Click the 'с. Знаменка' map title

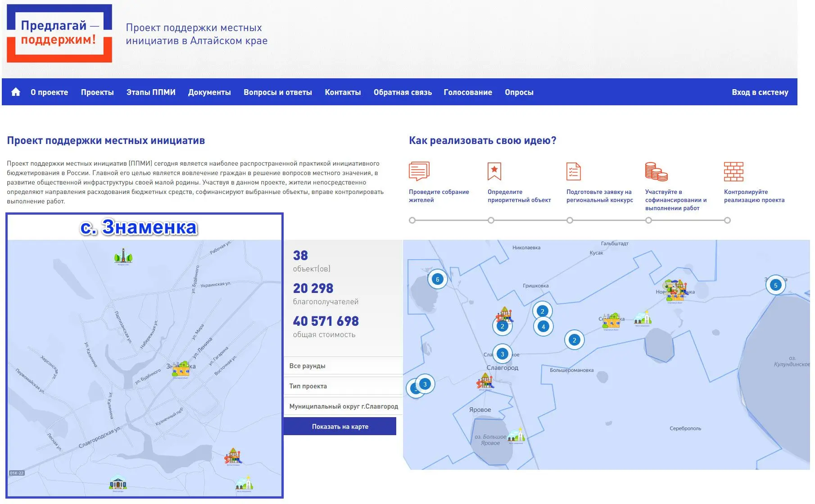(139, 227)
